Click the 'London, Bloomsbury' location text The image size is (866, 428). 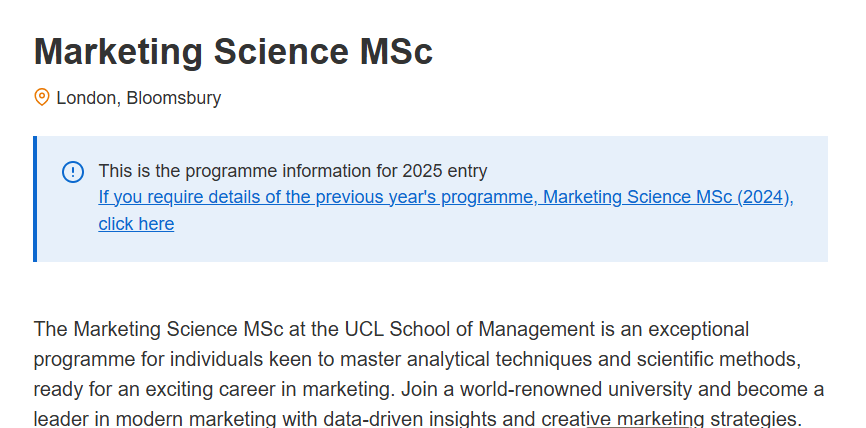(x=139, y=98)
